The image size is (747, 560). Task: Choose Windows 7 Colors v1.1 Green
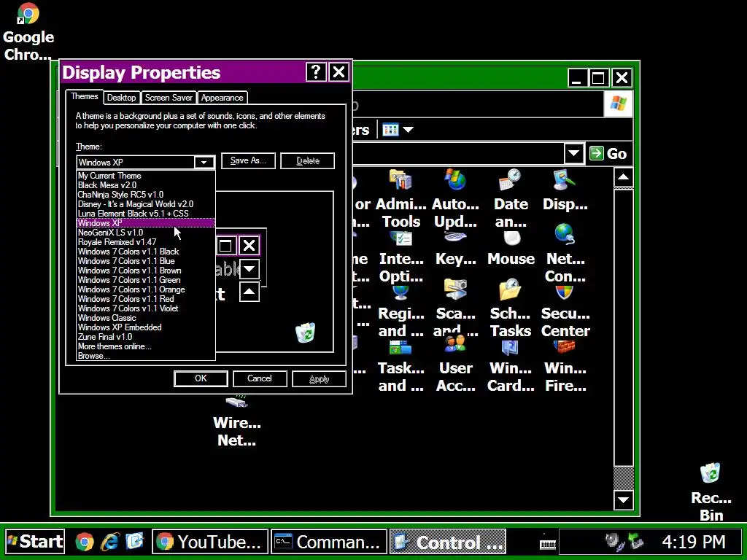click(146, 280)
